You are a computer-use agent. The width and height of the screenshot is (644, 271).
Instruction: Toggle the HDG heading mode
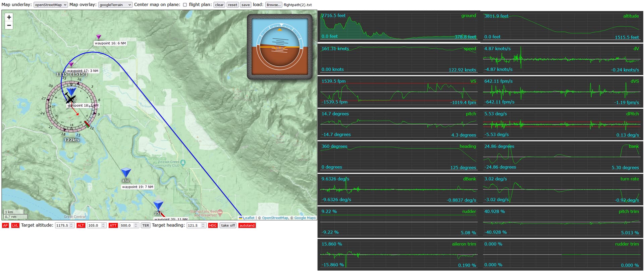[x=213, y=225]
